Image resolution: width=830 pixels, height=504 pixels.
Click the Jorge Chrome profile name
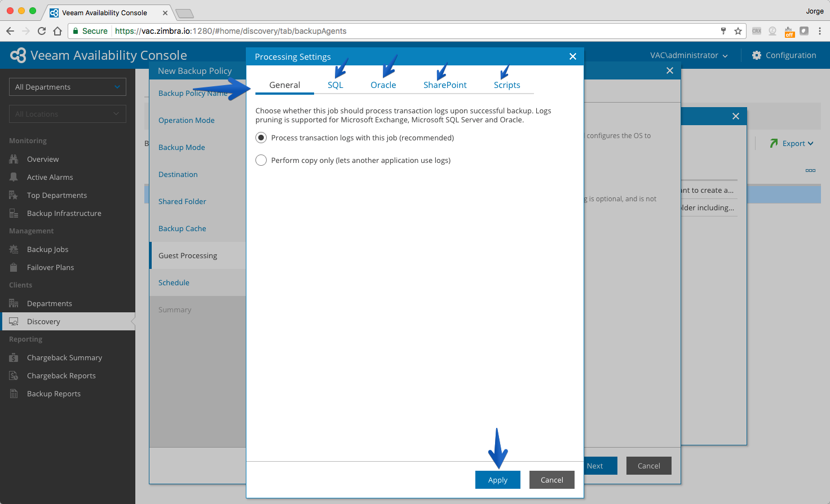815,11
